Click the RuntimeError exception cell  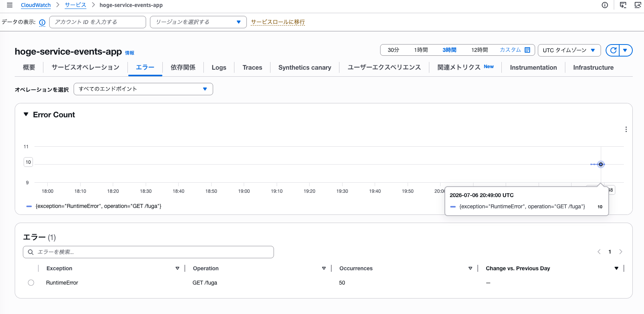62,283
